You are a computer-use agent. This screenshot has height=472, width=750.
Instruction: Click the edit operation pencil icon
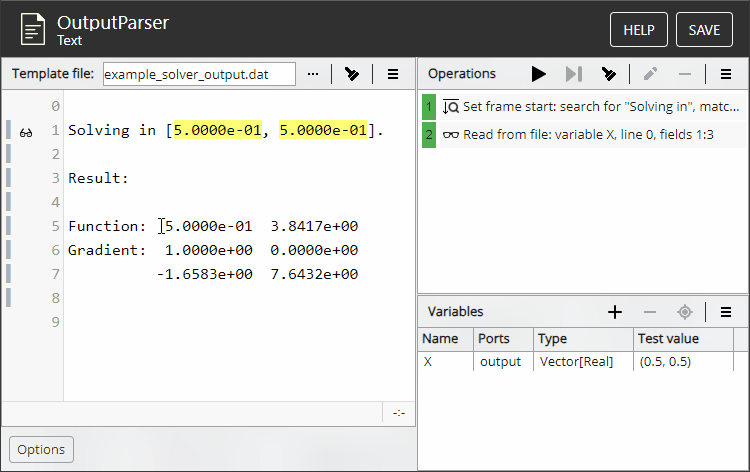click(650, 73)
